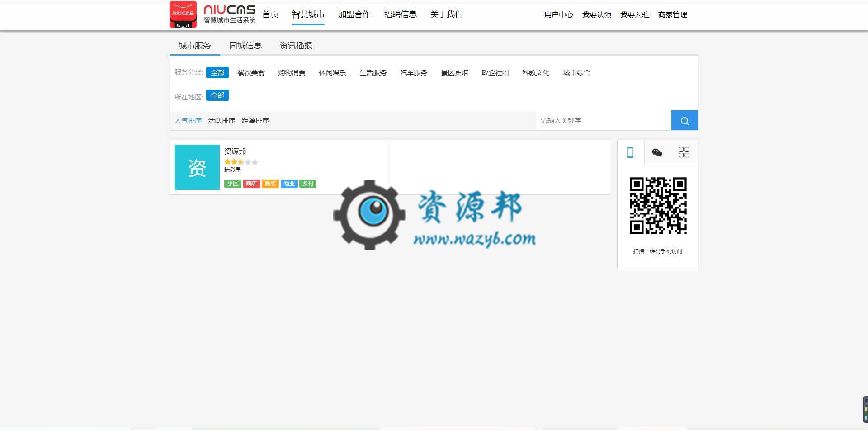Select the mobile phone icon above the QR code
Image resolution: width=868 pixels, height=430 pixels.
631,152
